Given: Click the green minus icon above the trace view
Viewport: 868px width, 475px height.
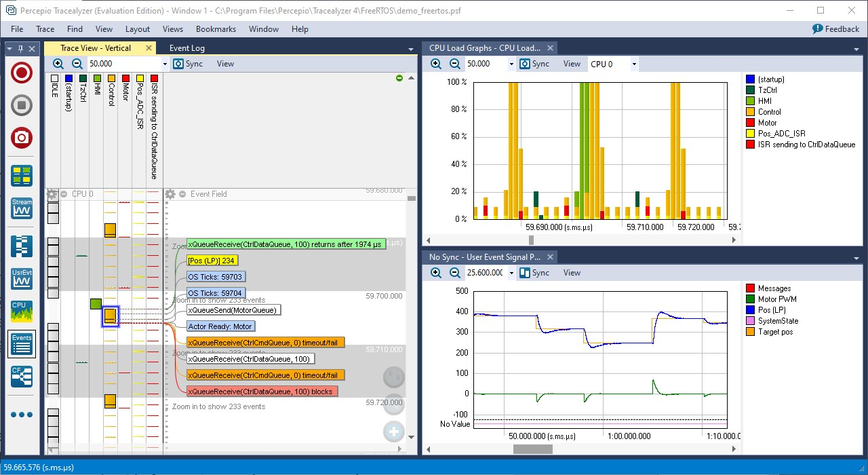Looking at the screenshot, I should tap(399, 79).
